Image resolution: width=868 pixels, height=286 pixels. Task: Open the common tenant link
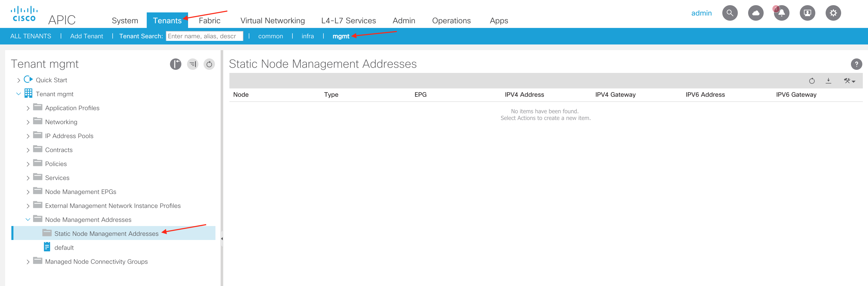pos(270,36)
